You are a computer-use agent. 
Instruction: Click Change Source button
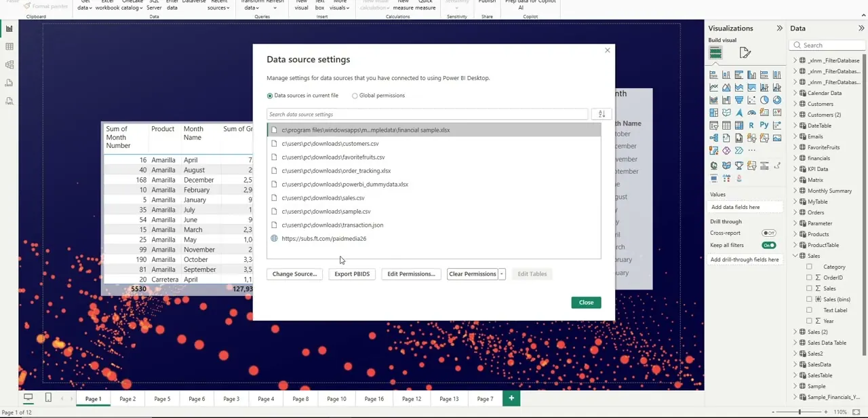coord(294,274)
